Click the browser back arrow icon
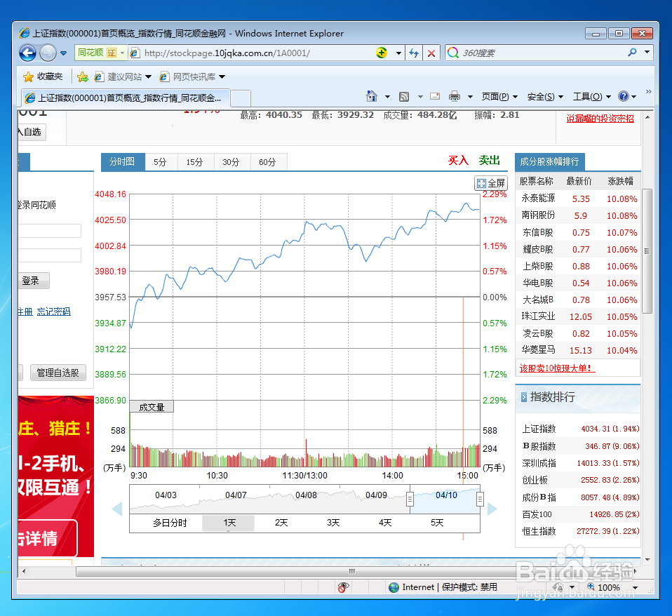 (27, 53)
